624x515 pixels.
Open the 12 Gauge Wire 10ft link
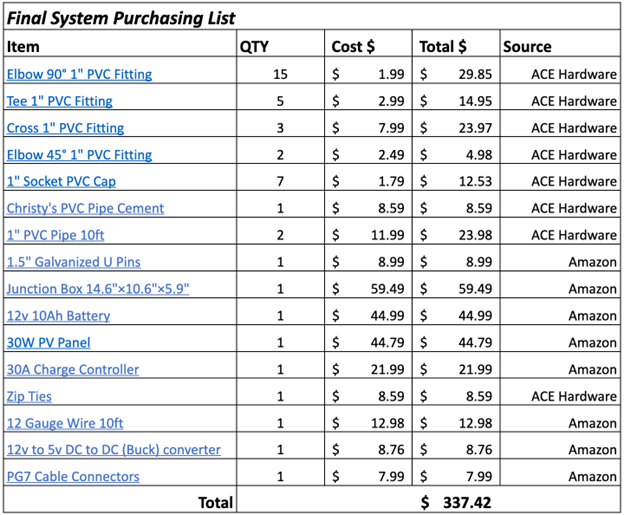(65, 423)
